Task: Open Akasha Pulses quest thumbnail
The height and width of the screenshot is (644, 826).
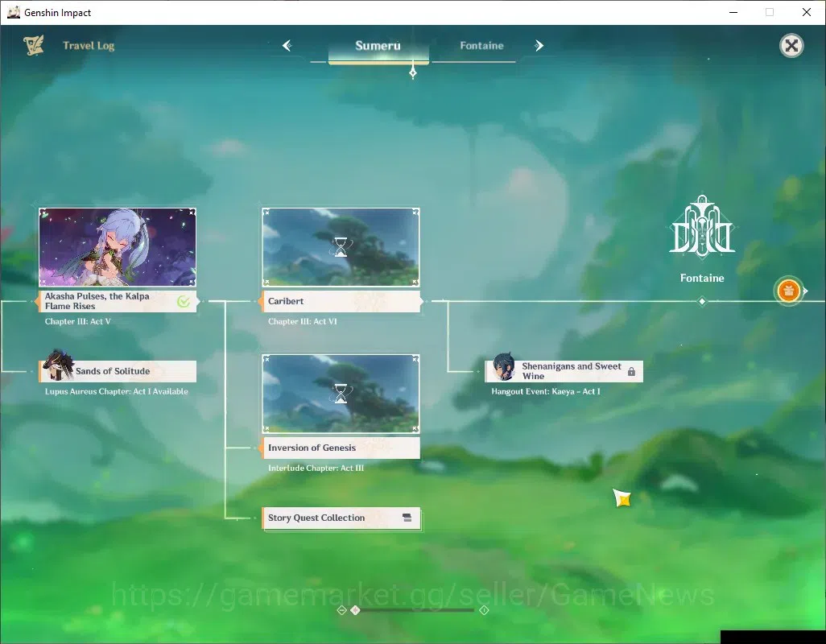Action: [x=118, y=247]
